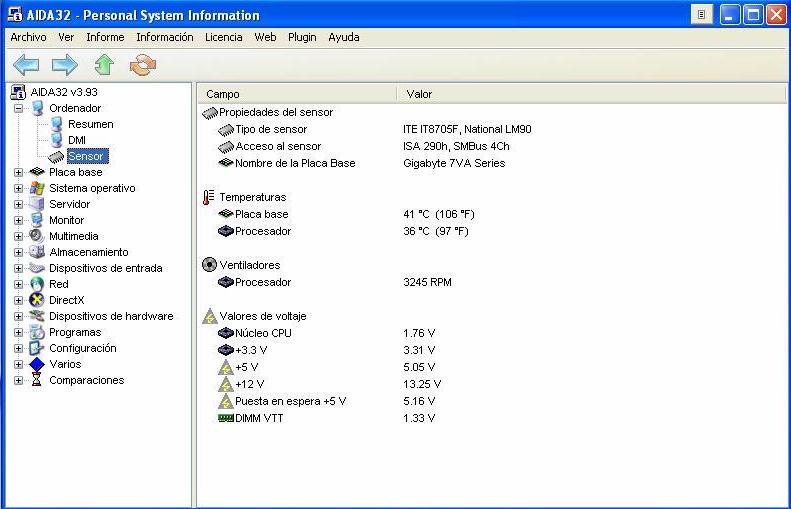Click the Resumen monitor icon

pos(56,124)
